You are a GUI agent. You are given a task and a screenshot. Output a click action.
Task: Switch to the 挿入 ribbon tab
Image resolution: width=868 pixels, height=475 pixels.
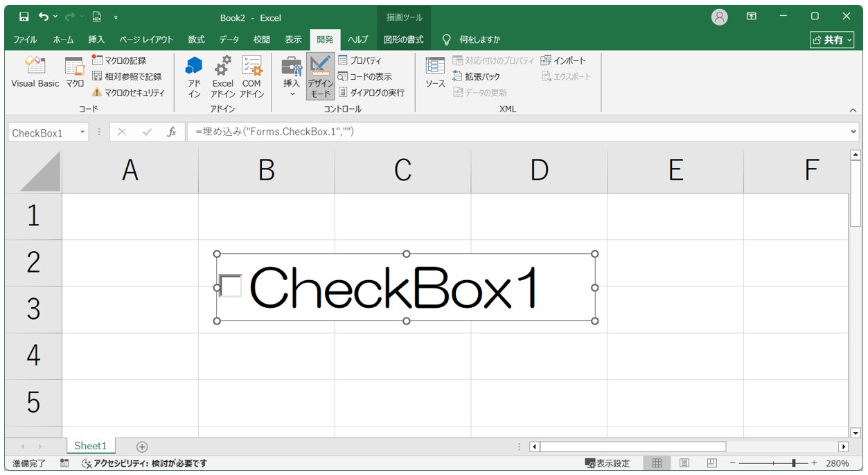tap(96, 40)
